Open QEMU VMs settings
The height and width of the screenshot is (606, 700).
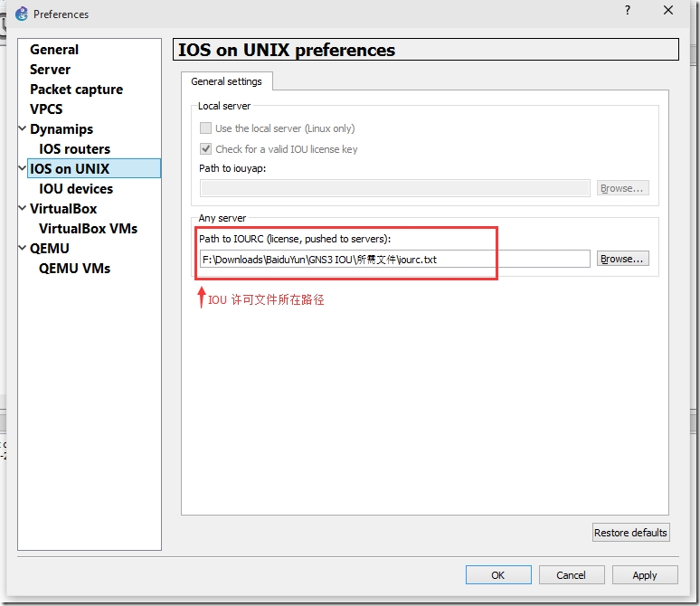[74, 269]
